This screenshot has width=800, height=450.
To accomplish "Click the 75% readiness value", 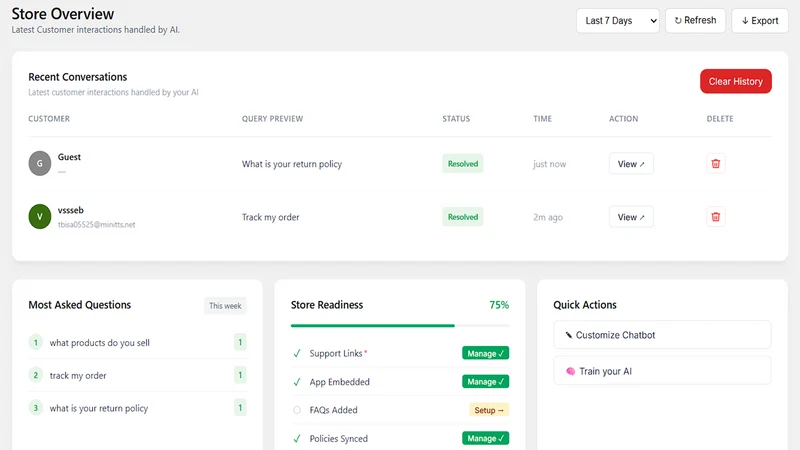I will tap(499, 305).
